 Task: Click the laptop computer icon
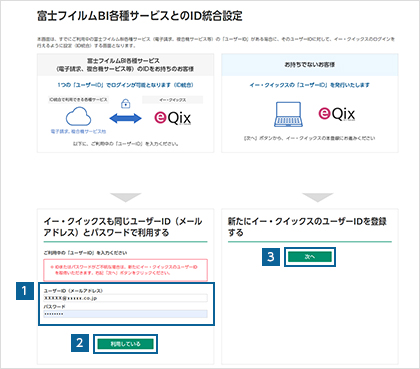(288, 114)
